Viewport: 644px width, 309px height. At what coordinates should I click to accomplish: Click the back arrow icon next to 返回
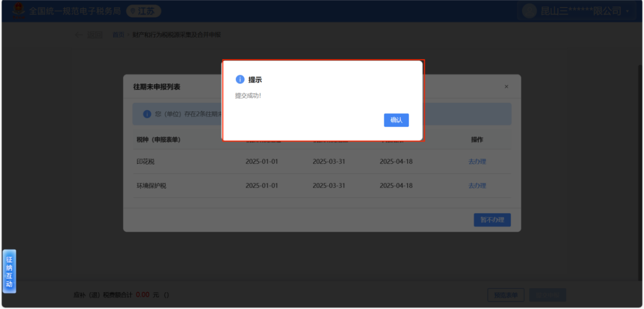tap(79, 35)
